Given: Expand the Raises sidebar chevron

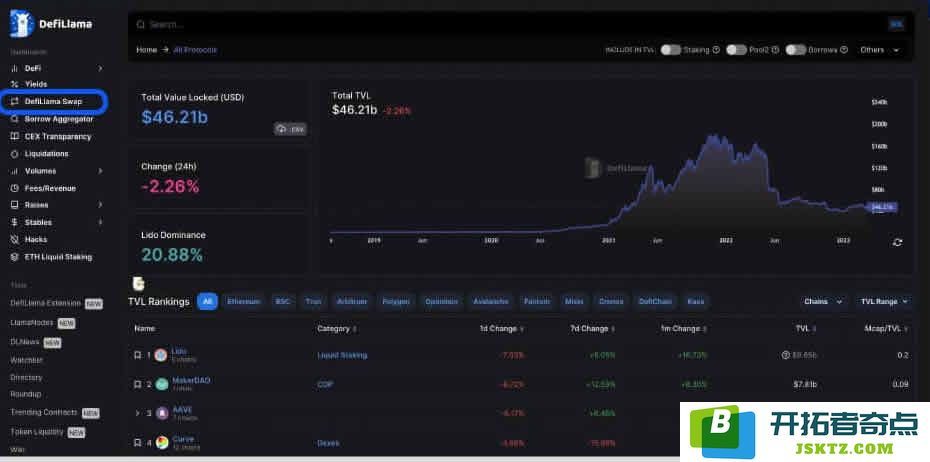Looking at the screenshot, I should tap(100, 205).
